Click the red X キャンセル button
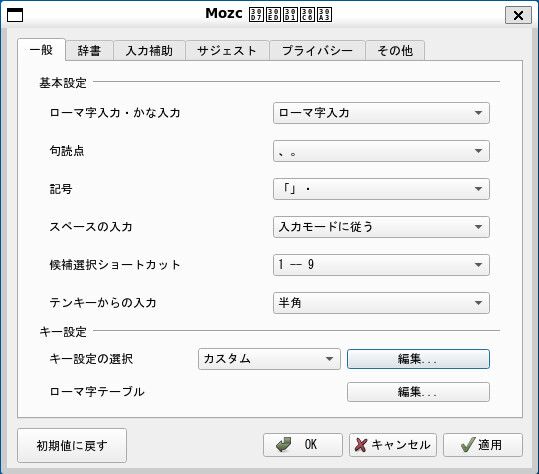 pos(393,445)
